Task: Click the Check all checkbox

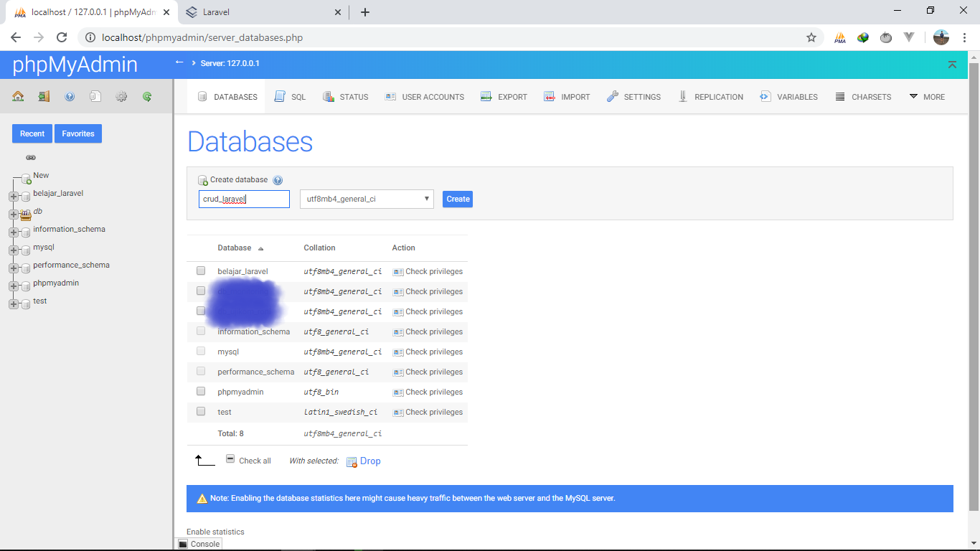Action: point(230,460)
